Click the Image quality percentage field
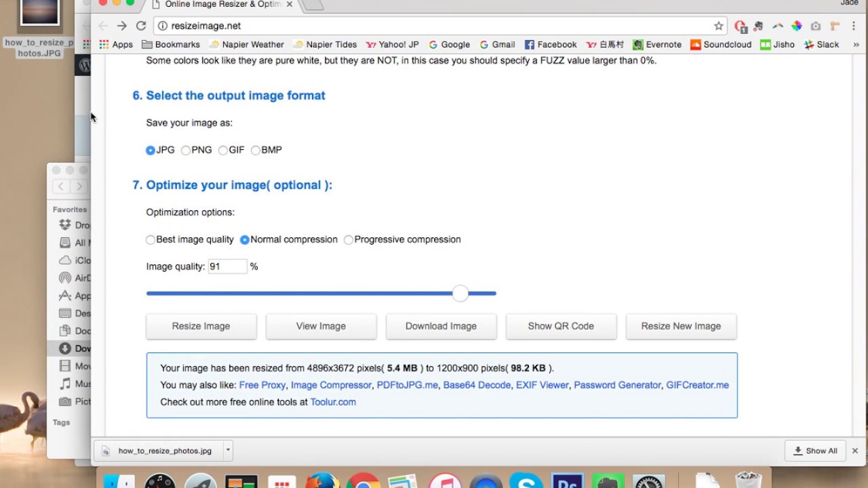868x488 pixels. tap(227, 266)
